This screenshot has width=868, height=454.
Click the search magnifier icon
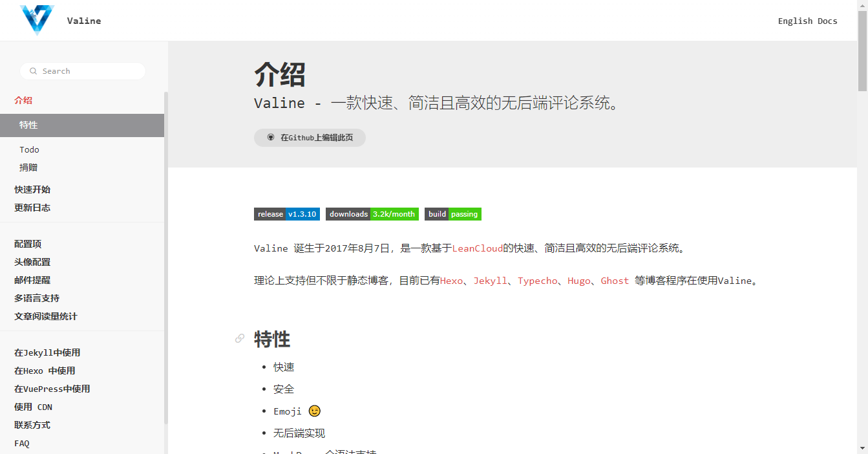[x=33, y=71]
